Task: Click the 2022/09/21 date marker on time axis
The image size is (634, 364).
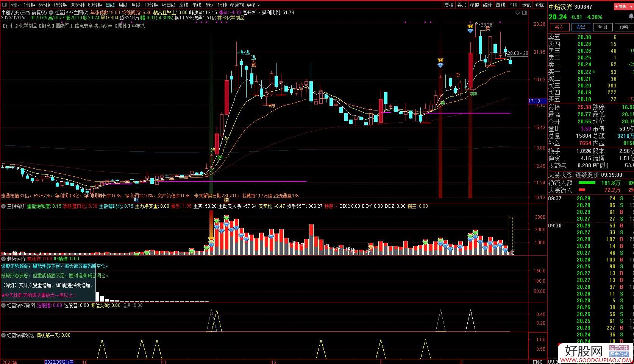Action: click(x=59, y=362)
